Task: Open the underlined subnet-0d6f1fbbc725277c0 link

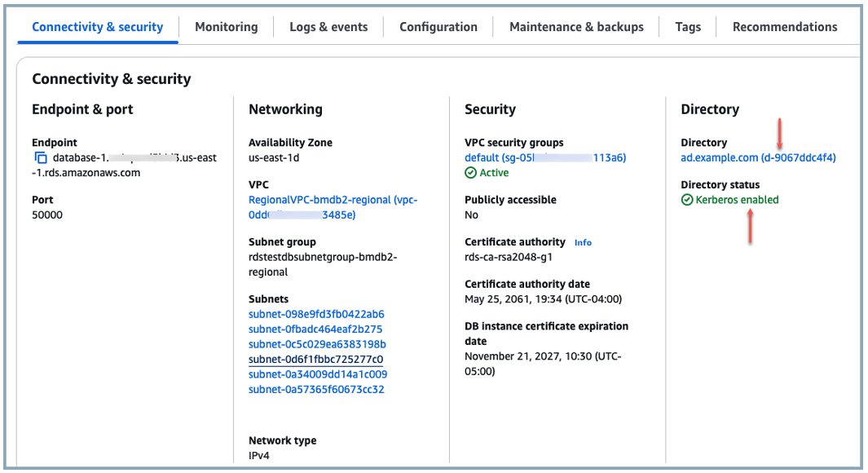Action: [315, 359]
